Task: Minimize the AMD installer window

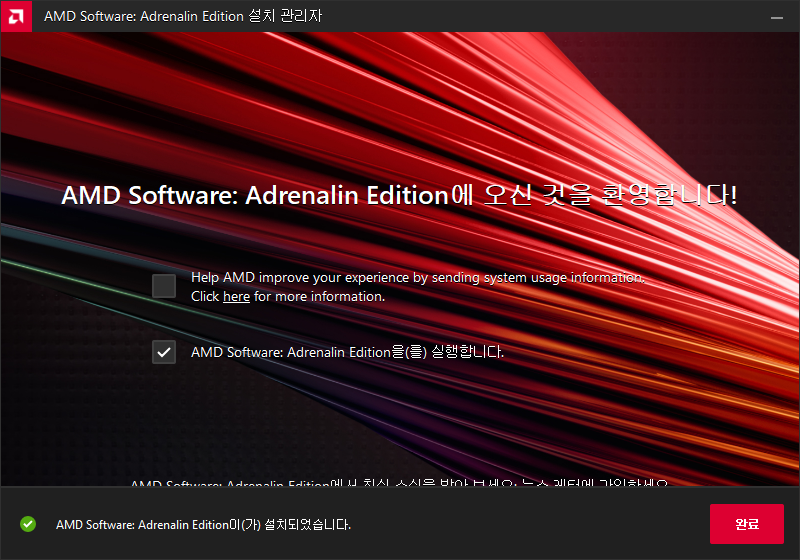Action: (777, 17)
